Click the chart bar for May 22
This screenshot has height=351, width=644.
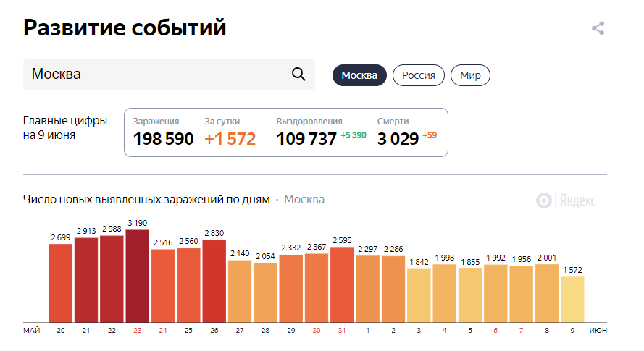[x=112, y=279]
